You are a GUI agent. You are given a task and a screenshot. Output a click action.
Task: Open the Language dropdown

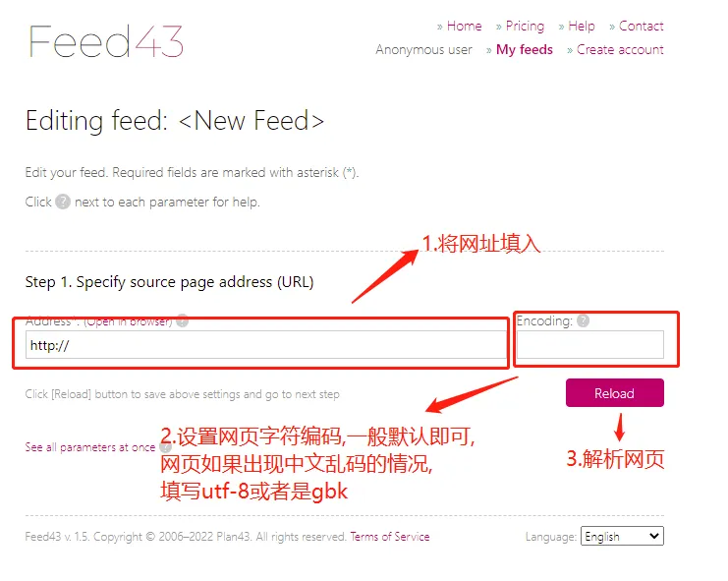(622, 536)
